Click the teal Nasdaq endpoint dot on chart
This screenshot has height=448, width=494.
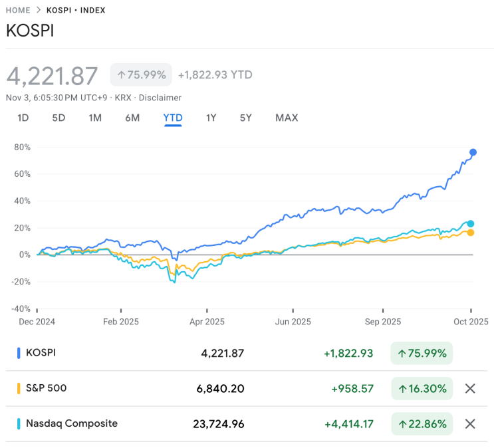coord(471,223)
